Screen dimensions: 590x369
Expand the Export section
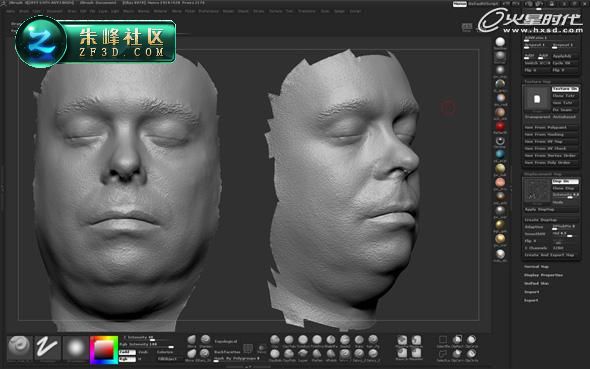click(531, 300)
